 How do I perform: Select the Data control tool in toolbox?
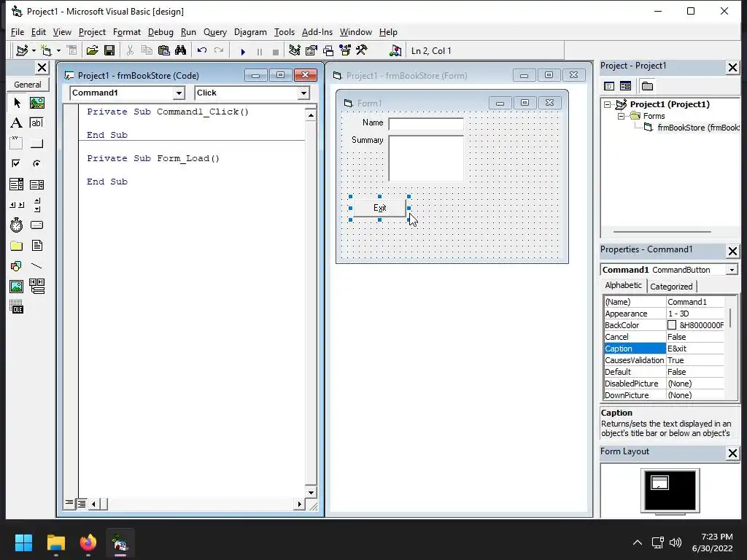tap(36, 286)
